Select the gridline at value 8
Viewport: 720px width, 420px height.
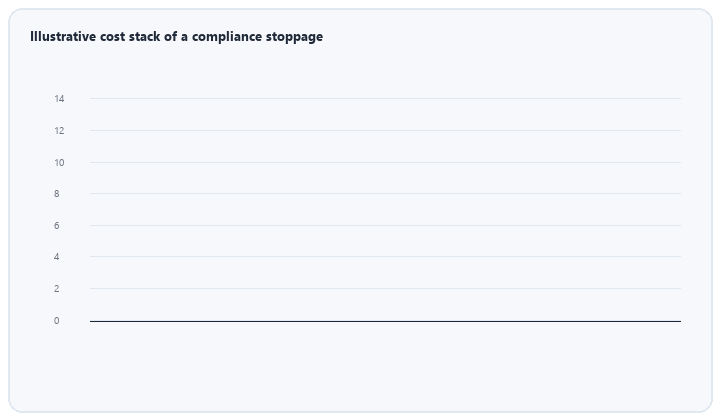click(x=385, y=193)
